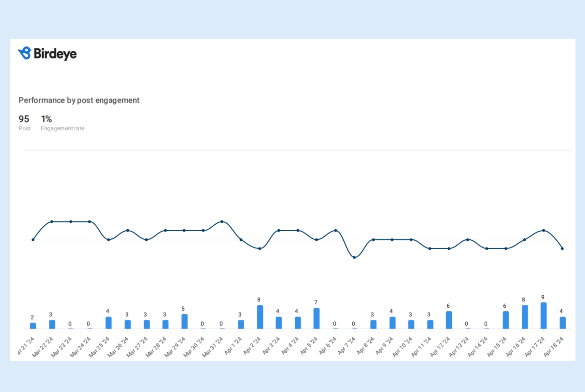Screen dimensions: 585x392
Task: Click the value label 7 above Apr 5 bar
Action: click(316, 302)
